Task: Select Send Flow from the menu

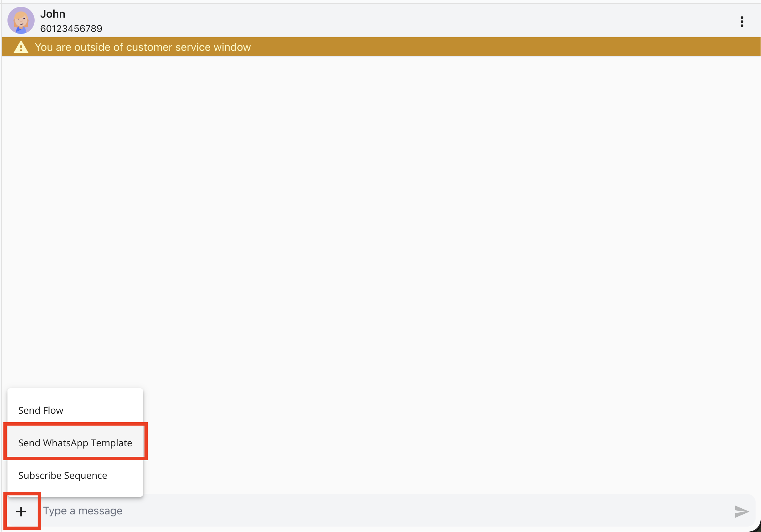Action: click(75, 410)
